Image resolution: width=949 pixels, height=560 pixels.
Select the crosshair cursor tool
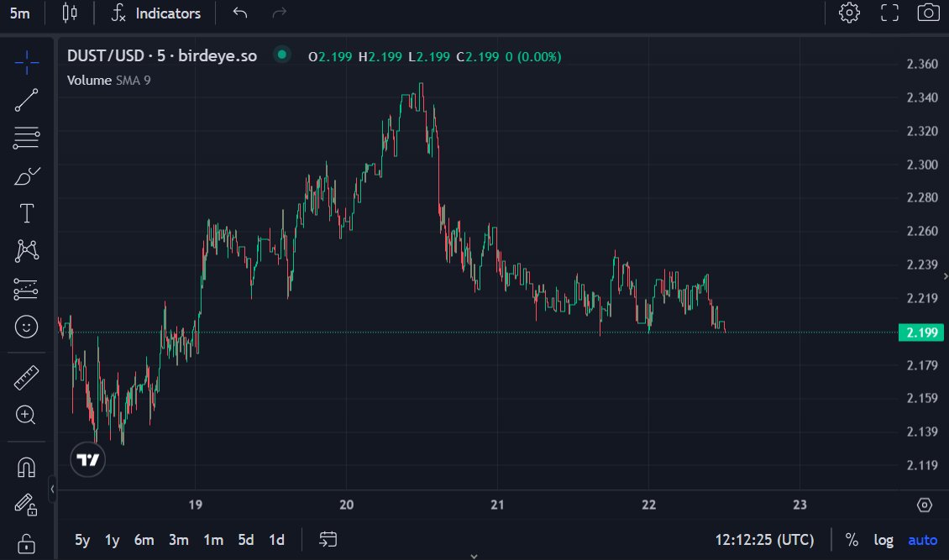26,62
